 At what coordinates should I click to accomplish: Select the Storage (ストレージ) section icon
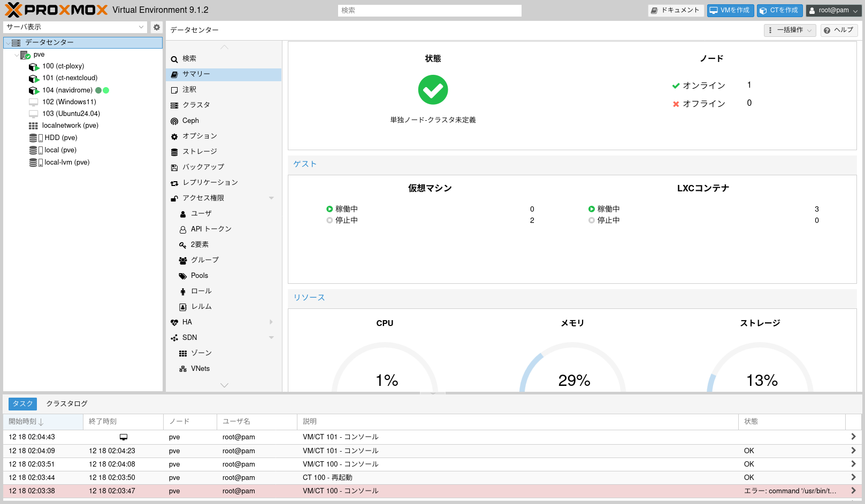pos(175,152)
